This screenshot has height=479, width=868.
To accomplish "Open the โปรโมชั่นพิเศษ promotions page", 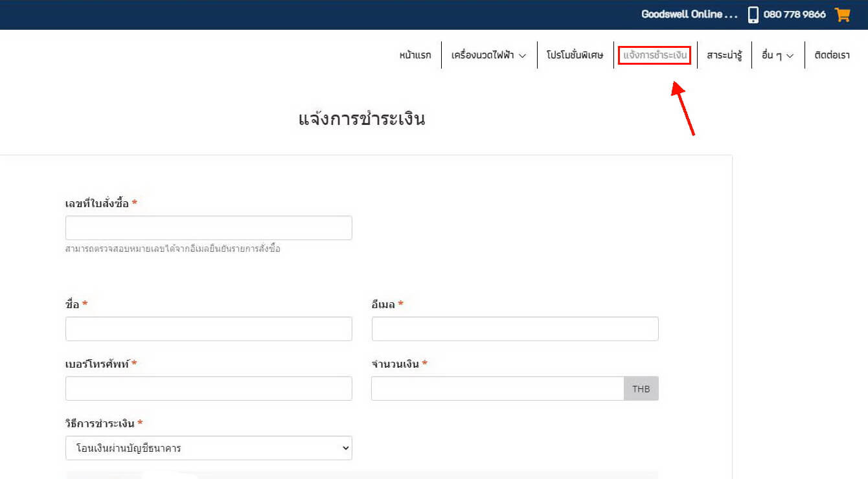I will point(575,55).
